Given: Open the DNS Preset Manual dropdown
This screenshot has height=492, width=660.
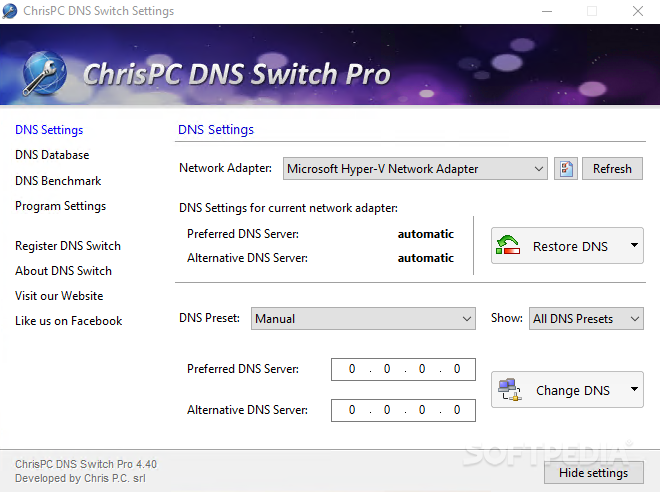Looking at the screenshot, I should pos(363,319).
